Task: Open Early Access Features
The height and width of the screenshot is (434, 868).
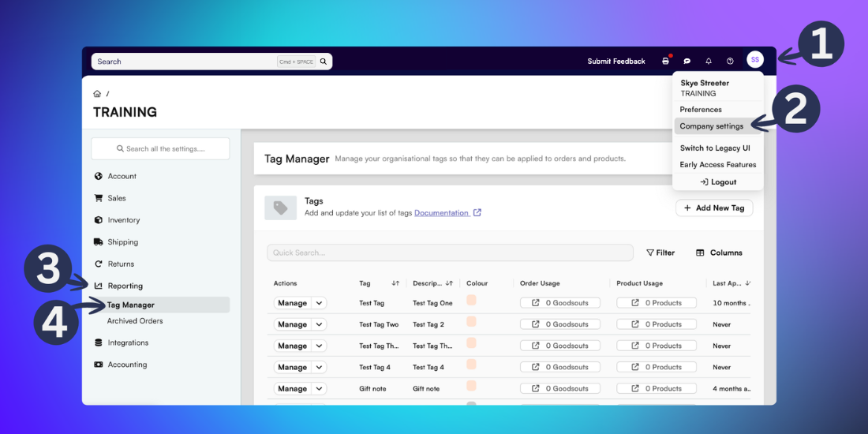Action: (717, 164)
